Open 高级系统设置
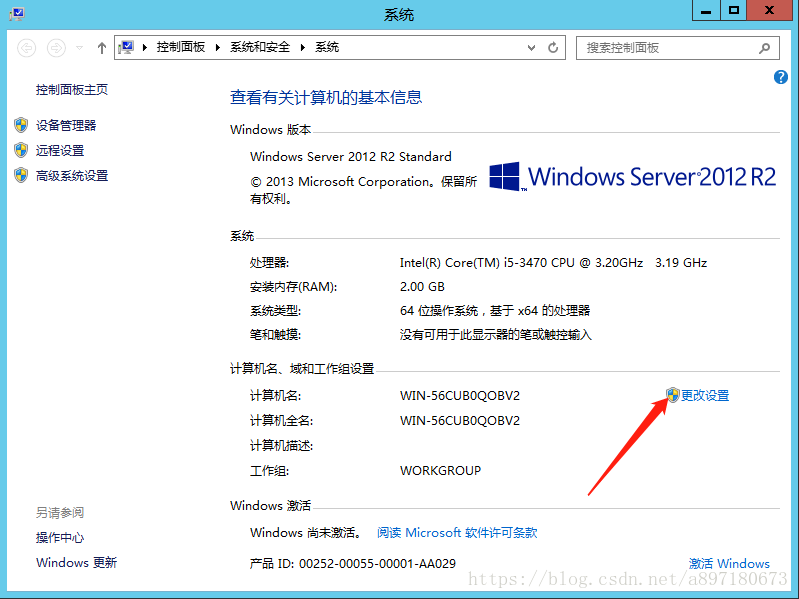 click(x=72, y=176)
